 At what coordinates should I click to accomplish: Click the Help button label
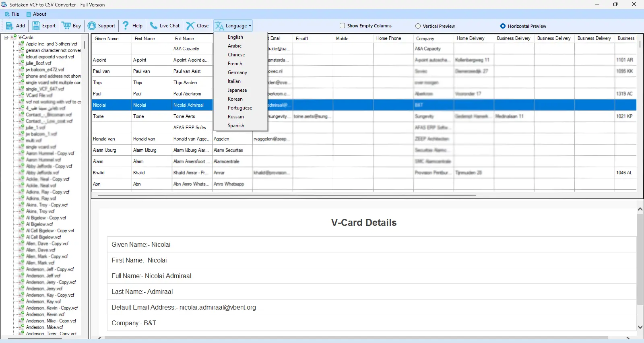(x=137, y=26)
